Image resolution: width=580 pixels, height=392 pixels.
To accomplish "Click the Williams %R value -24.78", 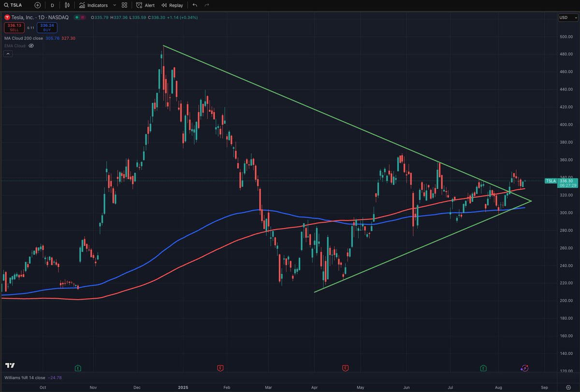I will pyautogui.click(x=56, y=378).
